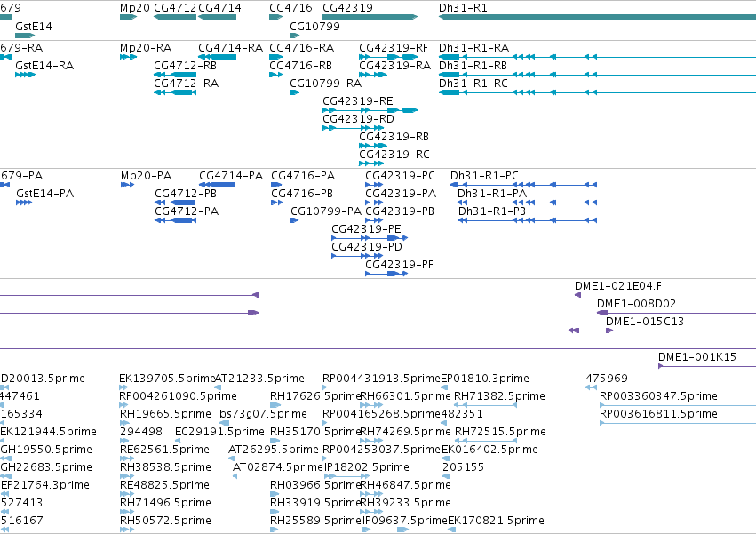Click transcript label "CG4716-RB"

pyautogui.click(x=300, y=66)
